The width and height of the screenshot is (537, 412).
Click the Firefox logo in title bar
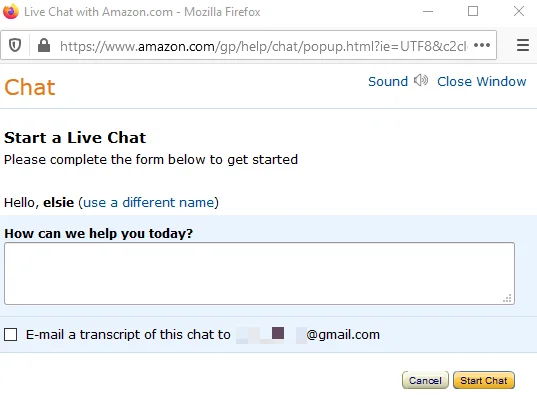point(11,11)
